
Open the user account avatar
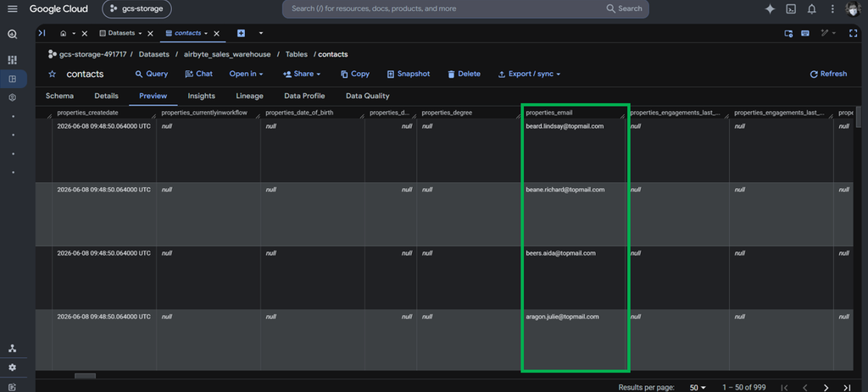tap(853, 8)
